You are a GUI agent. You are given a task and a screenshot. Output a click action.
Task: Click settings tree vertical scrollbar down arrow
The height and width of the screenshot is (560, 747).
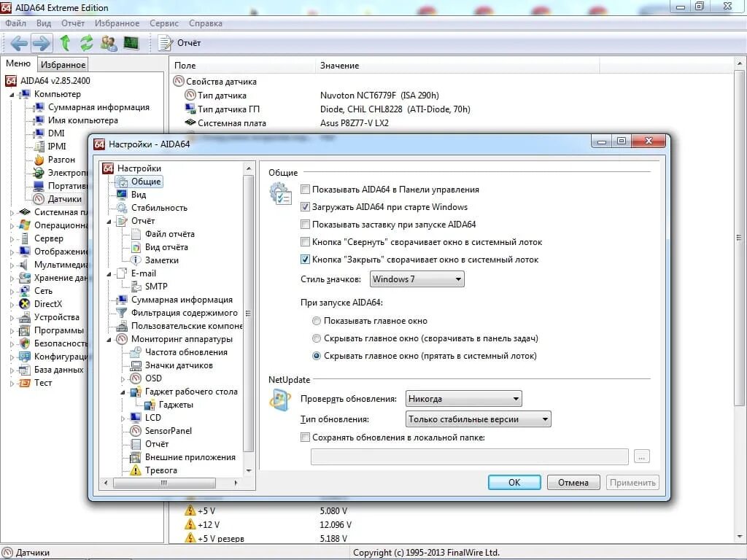(249, 470)
